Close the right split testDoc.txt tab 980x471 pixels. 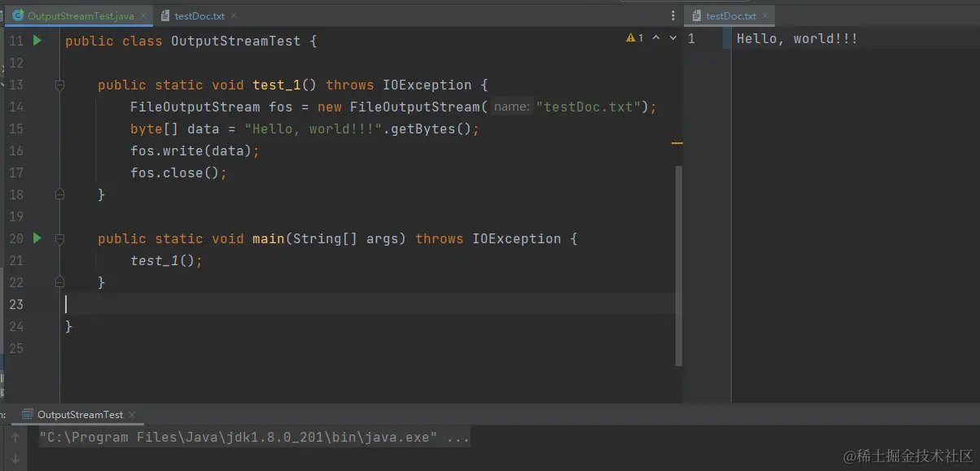(766, 15)
